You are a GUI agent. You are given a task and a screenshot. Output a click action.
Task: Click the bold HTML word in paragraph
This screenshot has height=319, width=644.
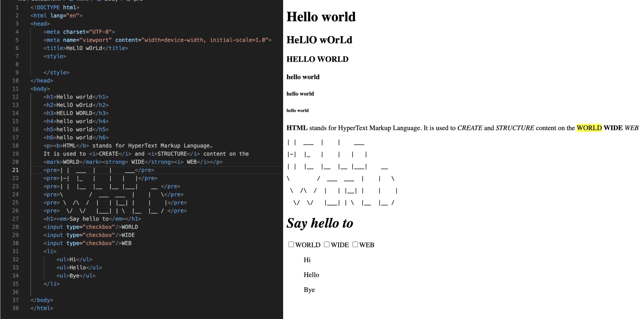coord(297,128)
